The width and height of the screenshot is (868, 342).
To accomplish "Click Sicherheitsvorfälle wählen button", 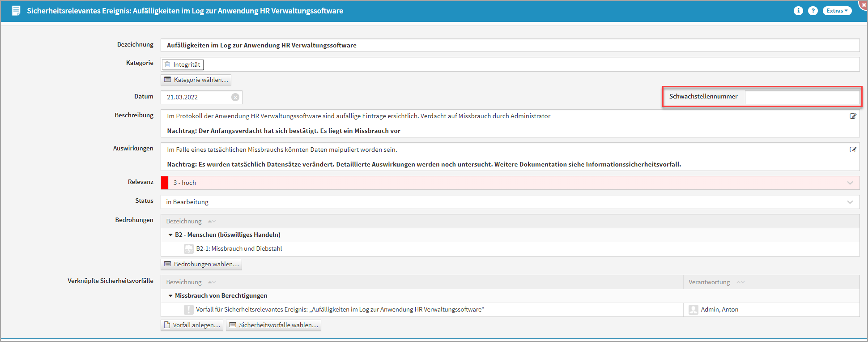I will click(x=273, y=325).
